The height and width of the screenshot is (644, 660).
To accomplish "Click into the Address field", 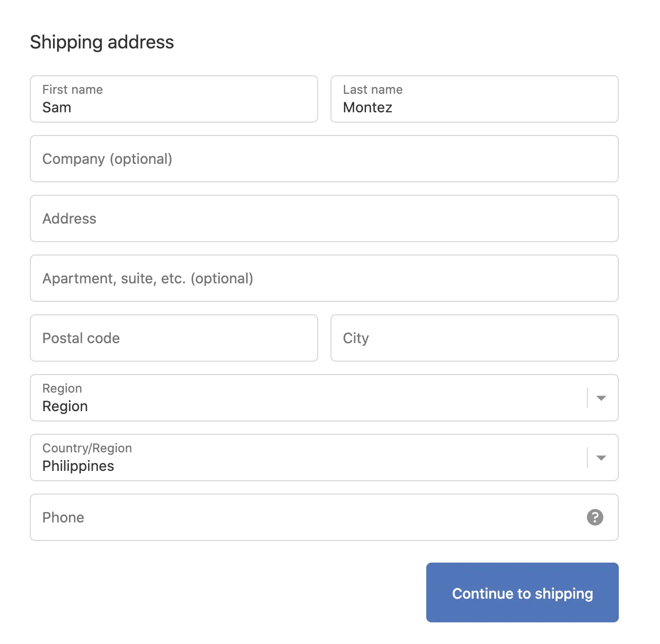I will click(x=324, y=218).
